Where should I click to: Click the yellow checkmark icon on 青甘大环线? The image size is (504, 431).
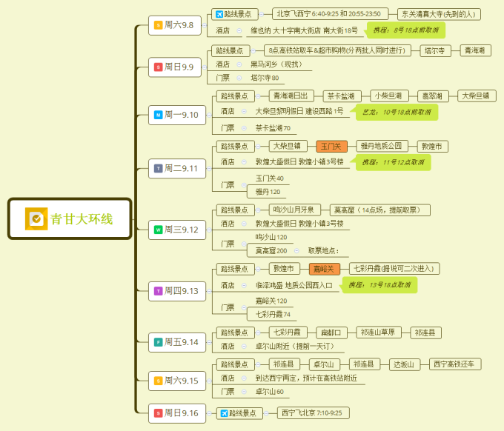tap(36, 218)
